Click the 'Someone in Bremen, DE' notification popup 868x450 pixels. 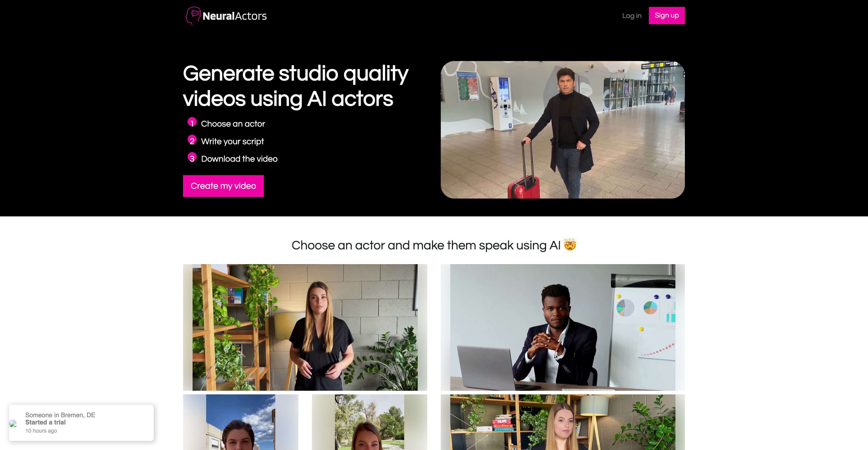(x=81, y=423)
